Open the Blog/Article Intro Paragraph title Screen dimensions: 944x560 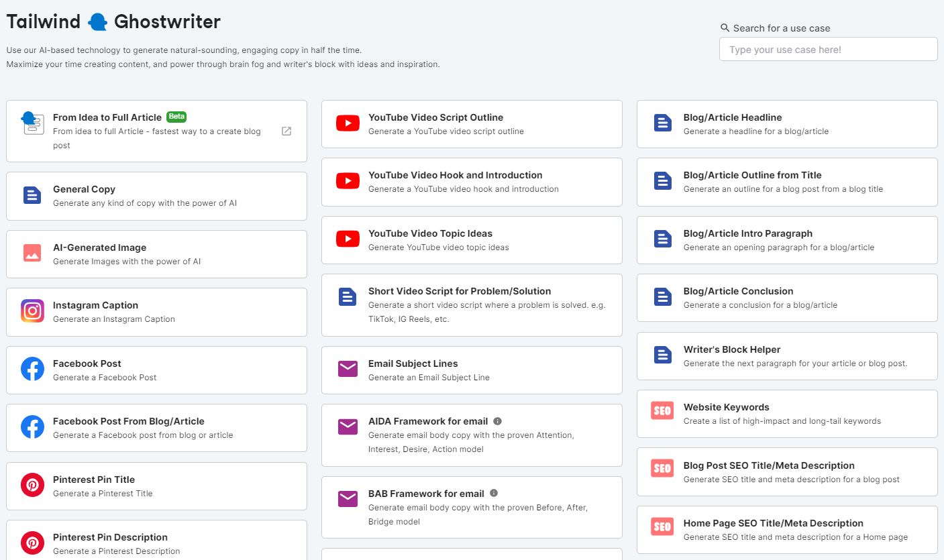[748, 233]
